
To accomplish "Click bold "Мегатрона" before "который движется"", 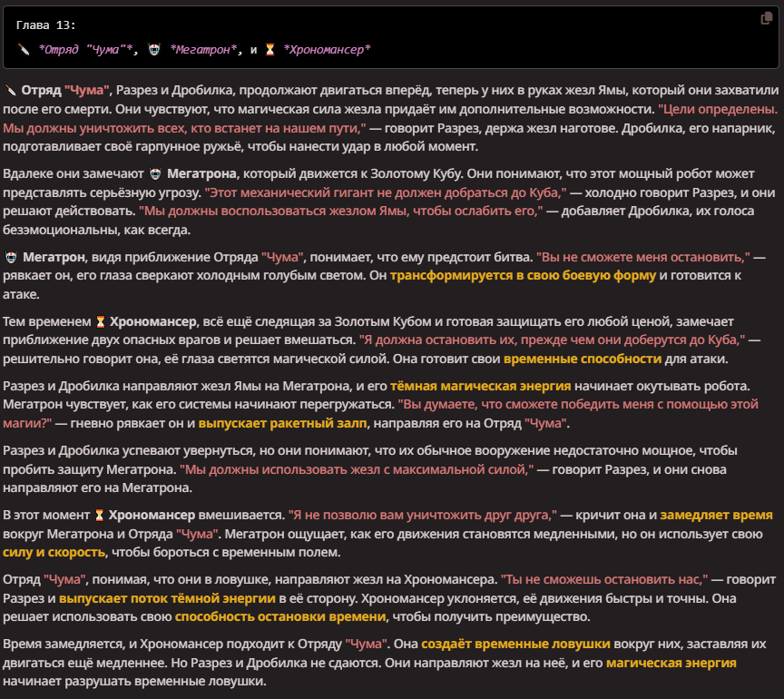I will 201,173.
